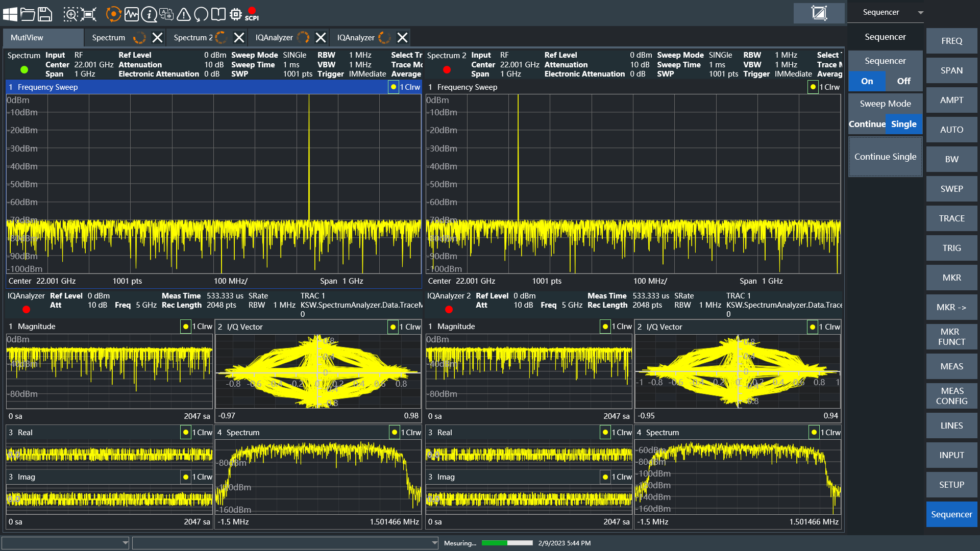Open the INPUT menu

(x=951, y=455)
